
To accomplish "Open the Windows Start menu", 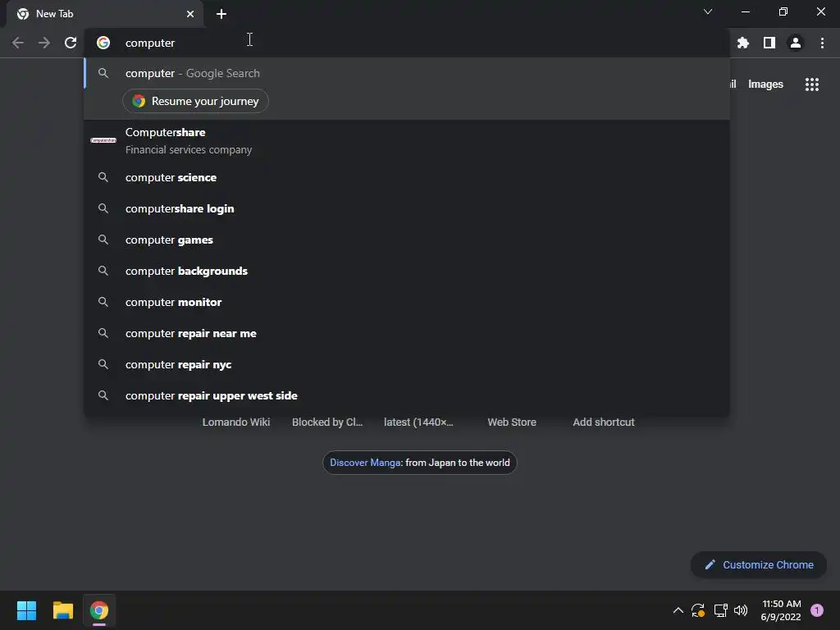I will coord(26,610).
